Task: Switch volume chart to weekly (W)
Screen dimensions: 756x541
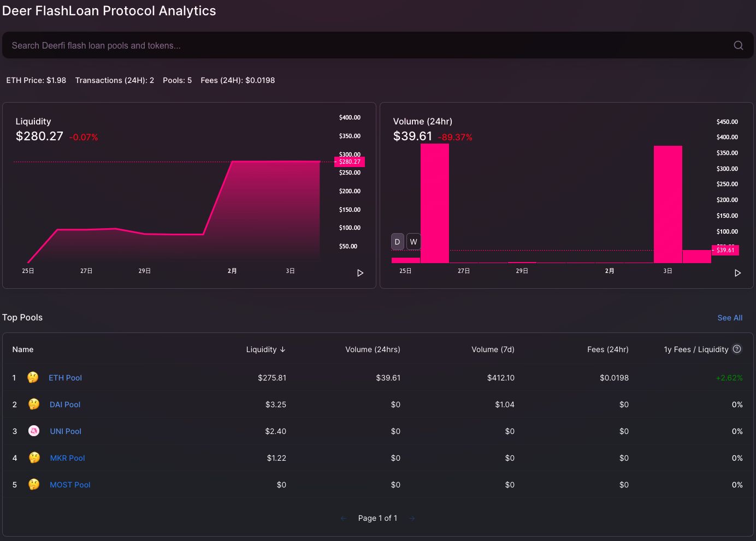Action: coord(414,242)
